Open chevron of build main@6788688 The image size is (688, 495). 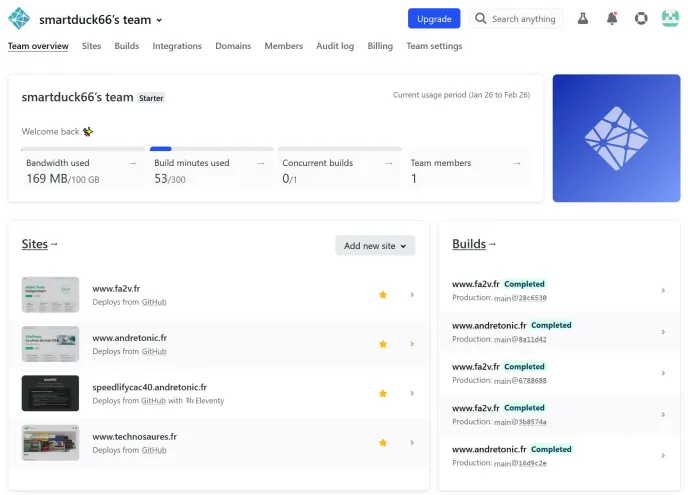click(x=663, y=373)
